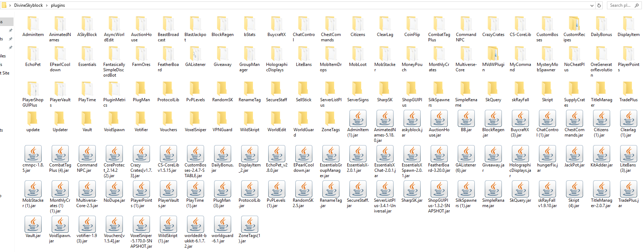Select the MVdWPlugin folder
Image resolution: width=644 pixels, height=252 pixels.
point(493,59)
